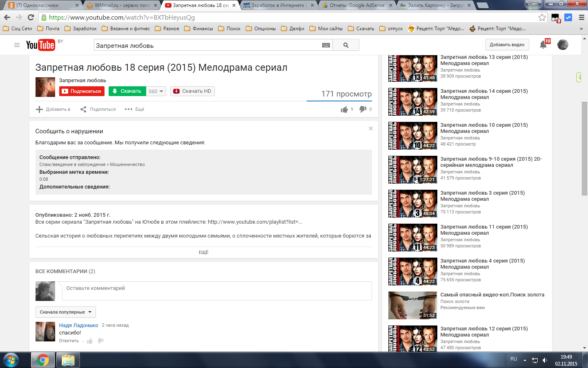Dislike Надя Ладонько's comment
Viewport: 588px width, 368px height.
pos(100,341)
